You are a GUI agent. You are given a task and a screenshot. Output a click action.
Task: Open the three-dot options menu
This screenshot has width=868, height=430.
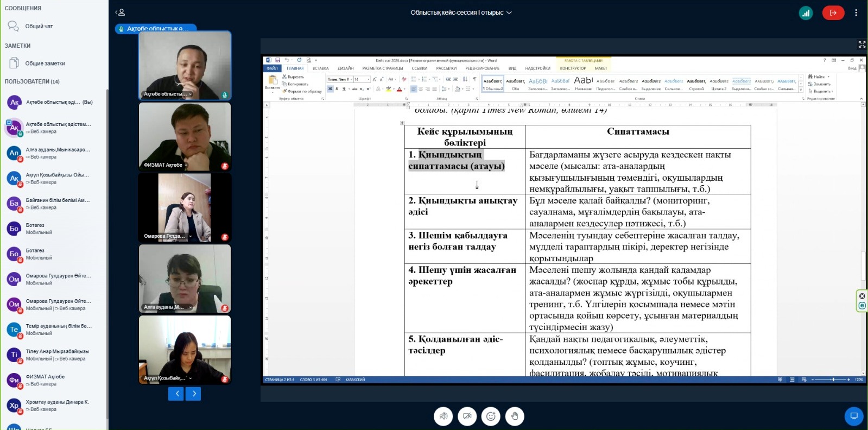click(x=856, y=13)
